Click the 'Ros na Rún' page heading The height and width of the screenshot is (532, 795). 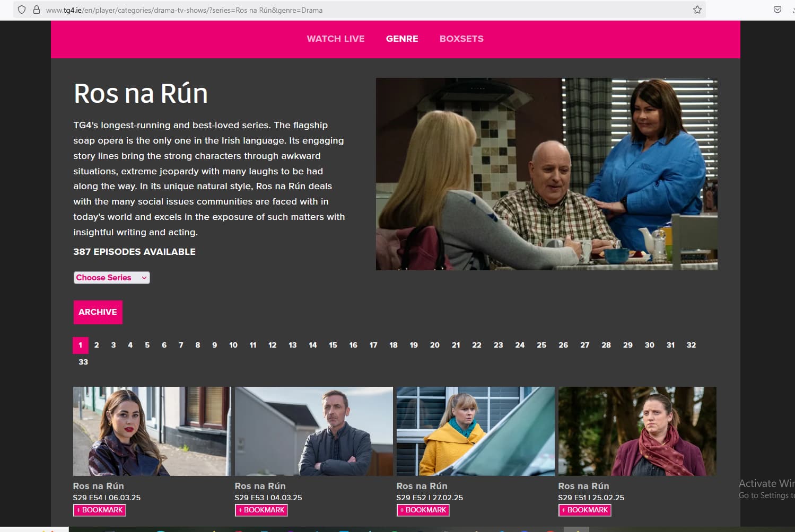(141, 93)
